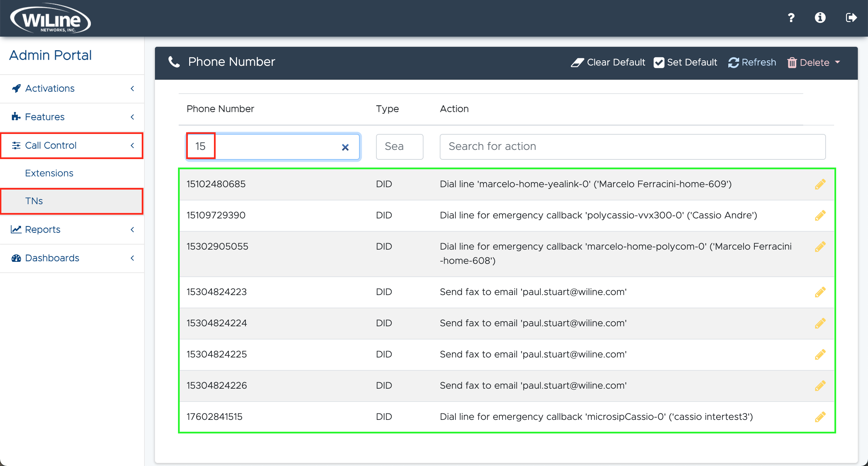Edit number 17602841515 with pencil icon
This screenshot has width=868, height=466.
pyautogui.click(x=820, y=417)
